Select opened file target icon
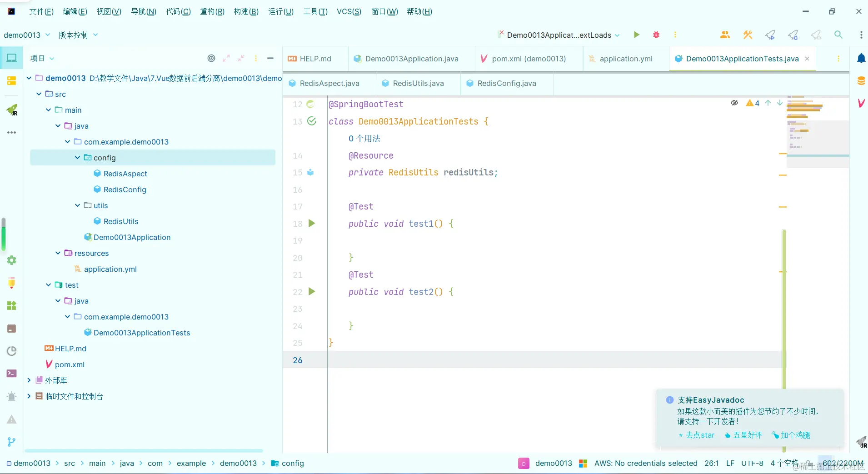This screenshot has width=868, height=474. pyautogui.click(x=211, y=58)
